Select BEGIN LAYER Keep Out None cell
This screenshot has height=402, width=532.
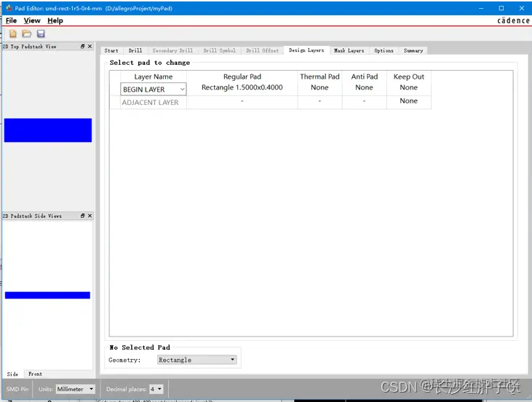(x=408, y=87)
